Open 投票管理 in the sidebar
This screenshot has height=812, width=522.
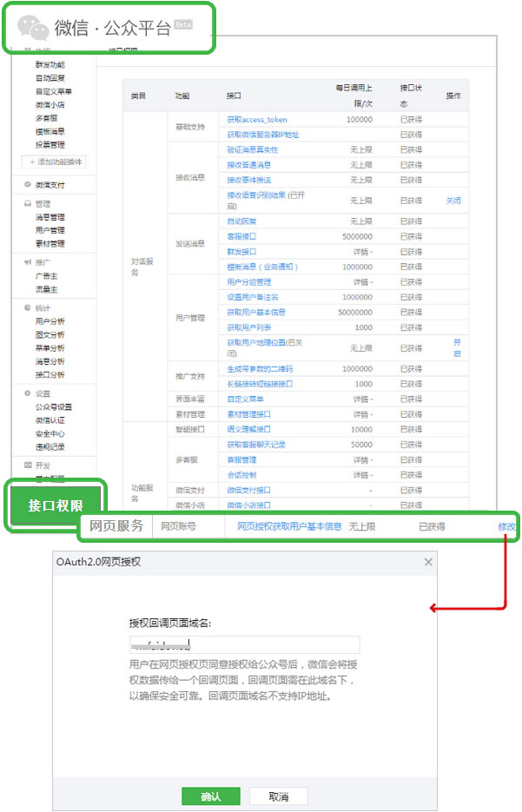50,145
